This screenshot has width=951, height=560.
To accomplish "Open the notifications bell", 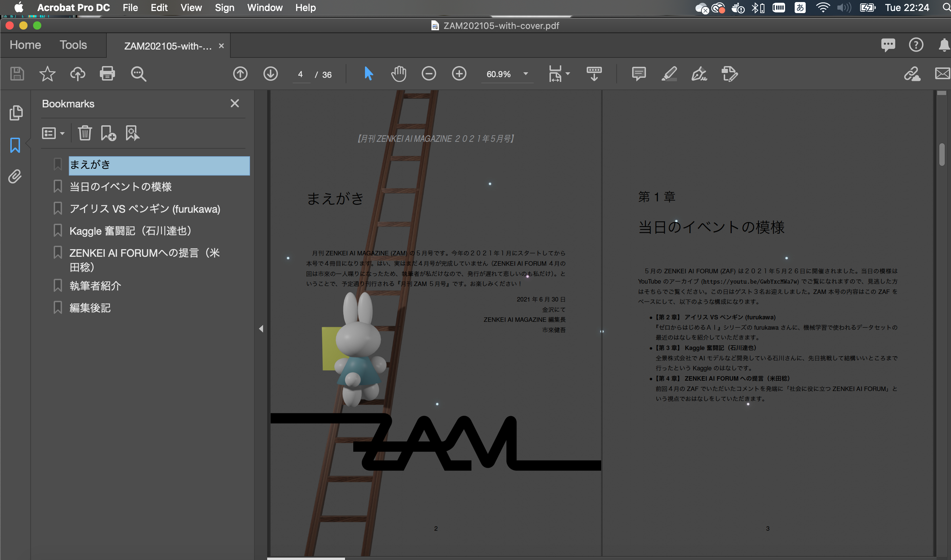I will (944, 45).
